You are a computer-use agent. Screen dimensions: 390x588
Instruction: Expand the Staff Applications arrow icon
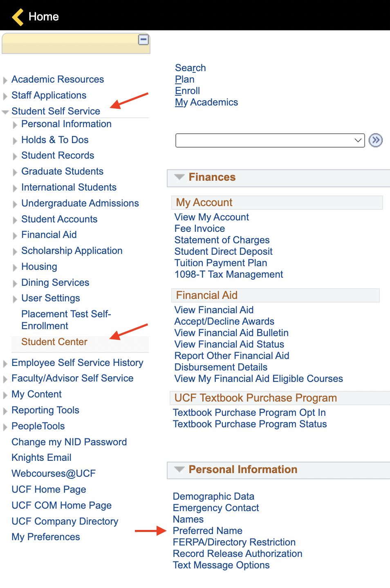click(x=5, y=96)
